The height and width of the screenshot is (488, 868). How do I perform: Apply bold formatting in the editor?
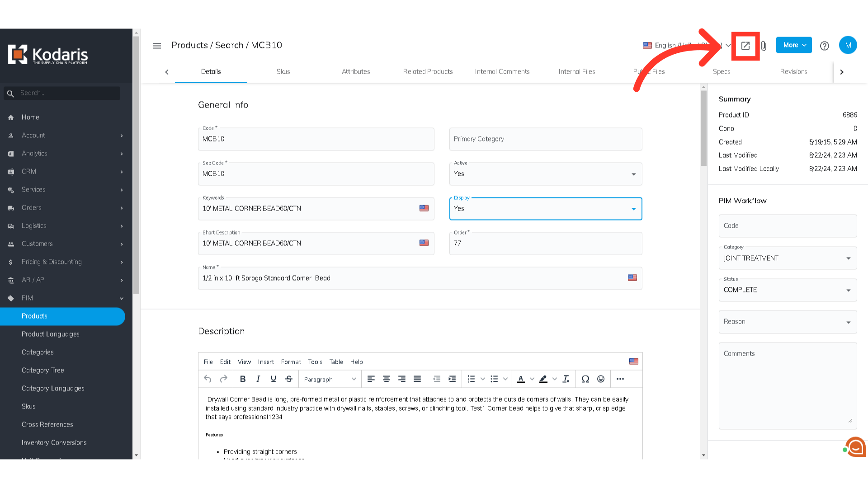click(243, 379)
